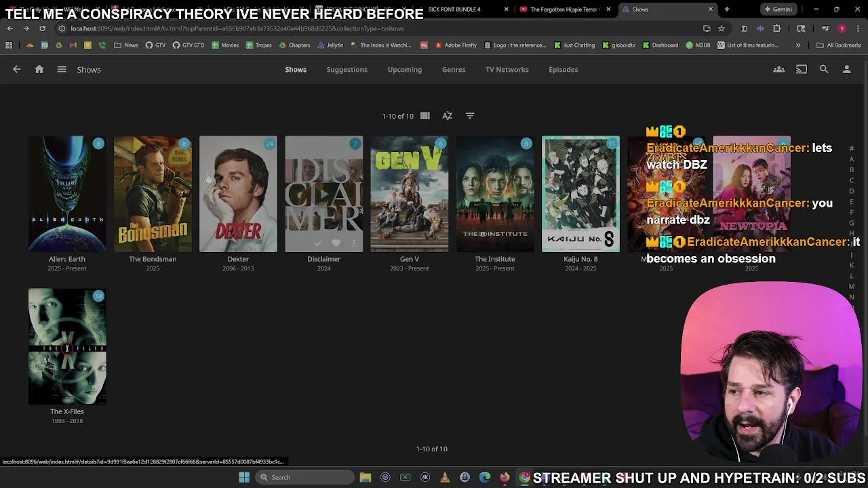Image resolution: width=868 pixels, height=488 pixels.
Task: Open File Explorer from the taskbar
Action: click(x=366, y=477)
